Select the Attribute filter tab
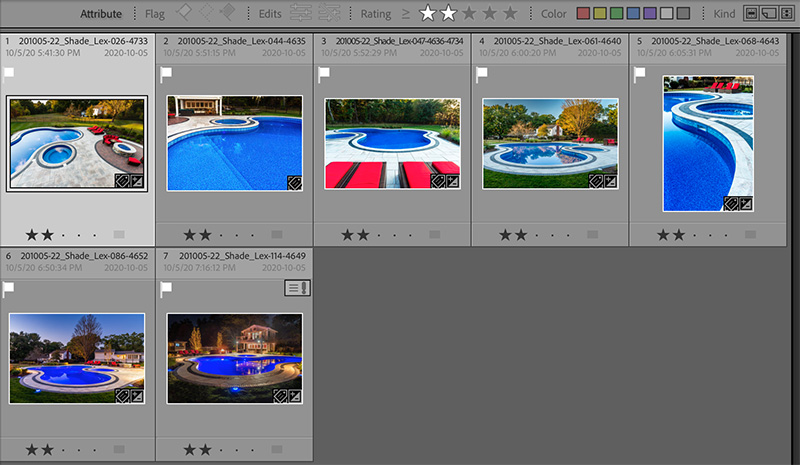Screen dimensions: 800x465 [x=101, y=14]
